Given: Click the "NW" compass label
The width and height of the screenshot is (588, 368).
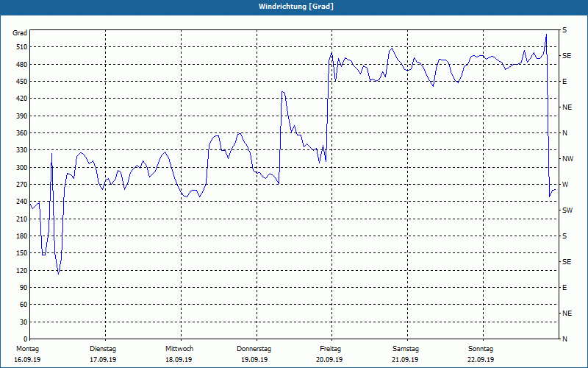Looking at the screenshot, I should (x=567, y=159).
